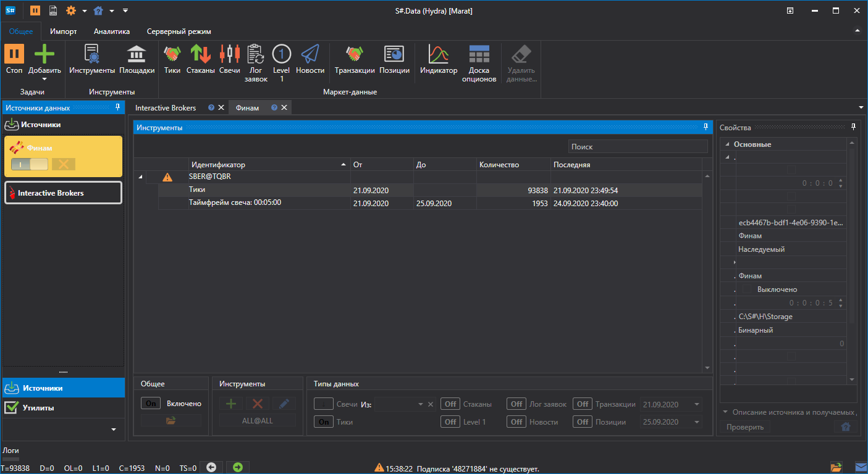Switch to the Interactive Brokers document tab
Screen dimensions: 868x474
pyautogui.click(x=166, y=107)
